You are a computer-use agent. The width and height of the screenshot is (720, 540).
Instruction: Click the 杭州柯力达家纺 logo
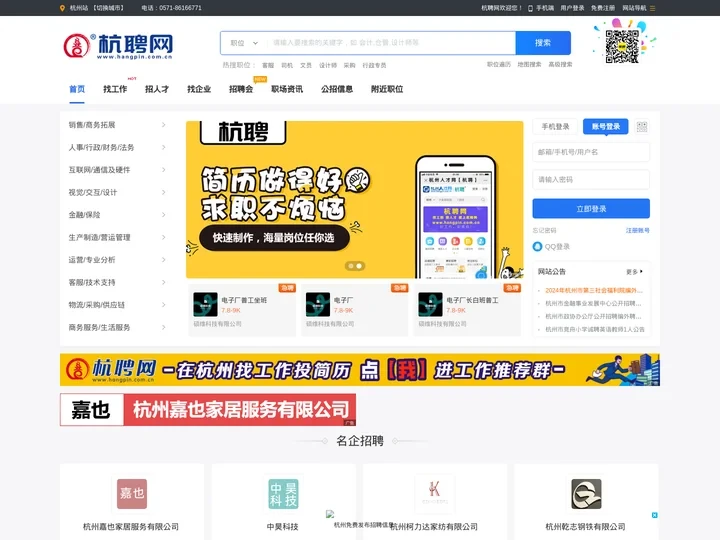click(x=434, y=492)
